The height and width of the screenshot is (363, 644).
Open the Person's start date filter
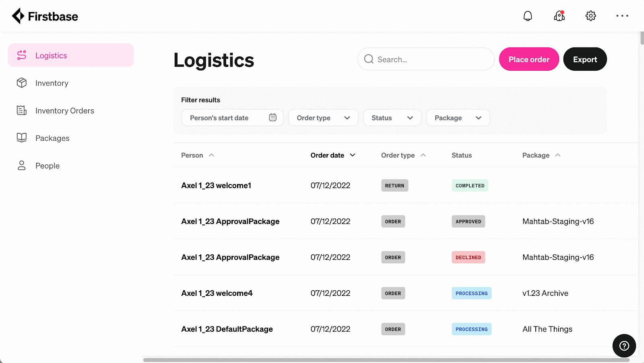pos(233,118)
